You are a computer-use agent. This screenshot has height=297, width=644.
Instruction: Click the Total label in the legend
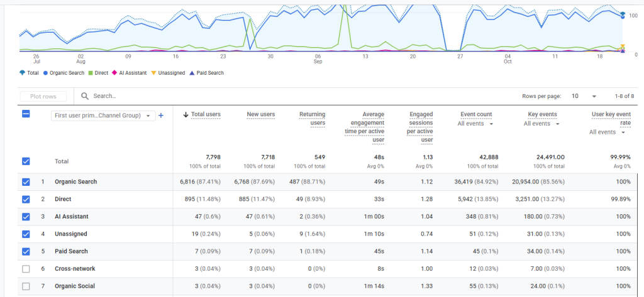coord(33,73)
